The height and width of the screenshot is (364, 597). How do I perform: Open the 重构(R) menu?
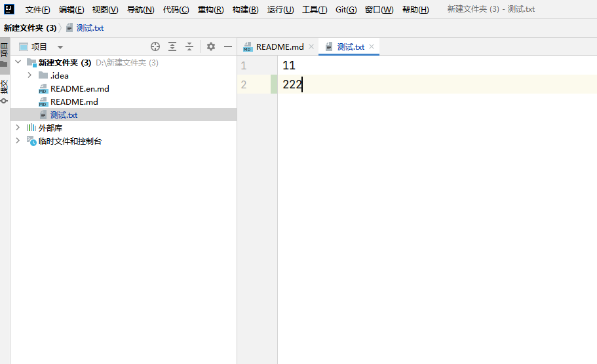coord(210,10)
